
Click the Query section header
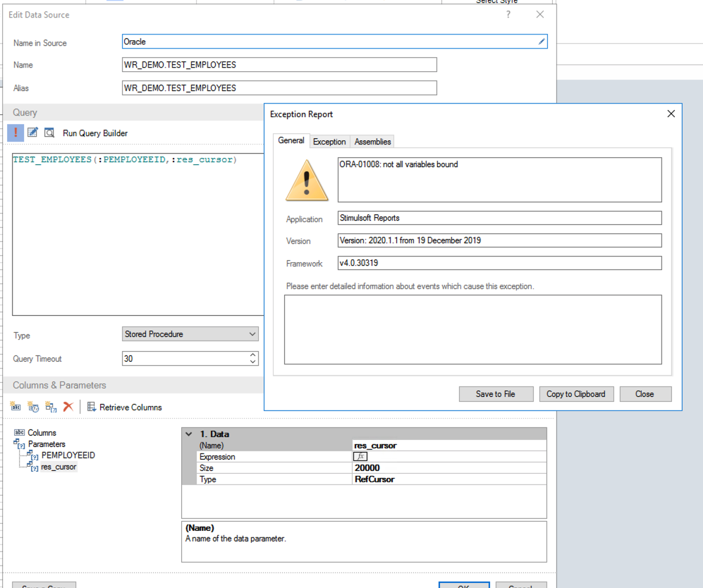[x=133, y=113]
